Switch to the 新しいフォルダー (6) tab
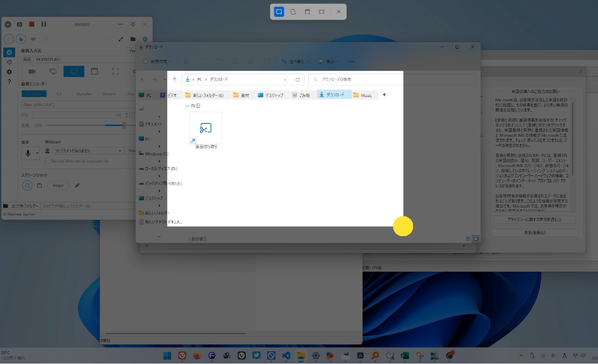This screenshot has width=598, height=364. (x=207, y=95)
